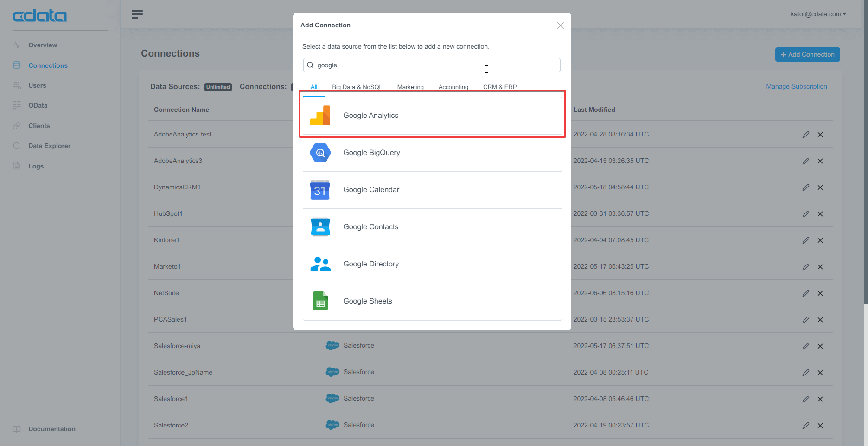Select the Google Sheets icon
Image resolution: width=868 pixels, height=446 pixels.
point(320,301)
